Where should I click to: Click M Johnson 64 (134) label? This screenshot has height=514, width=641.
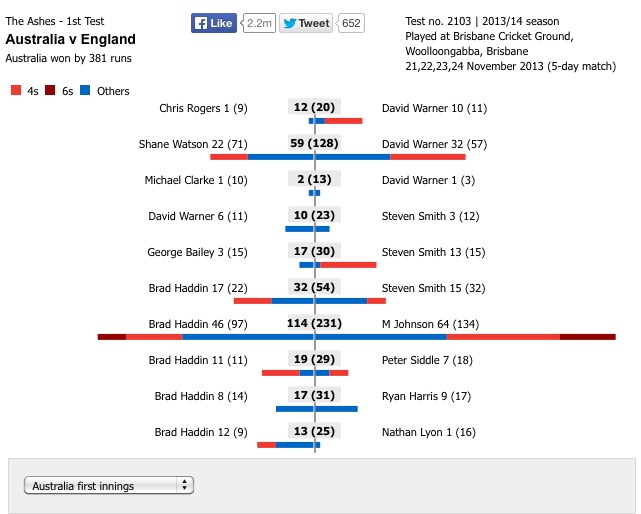pyautogui.click(x=430, y=324)
